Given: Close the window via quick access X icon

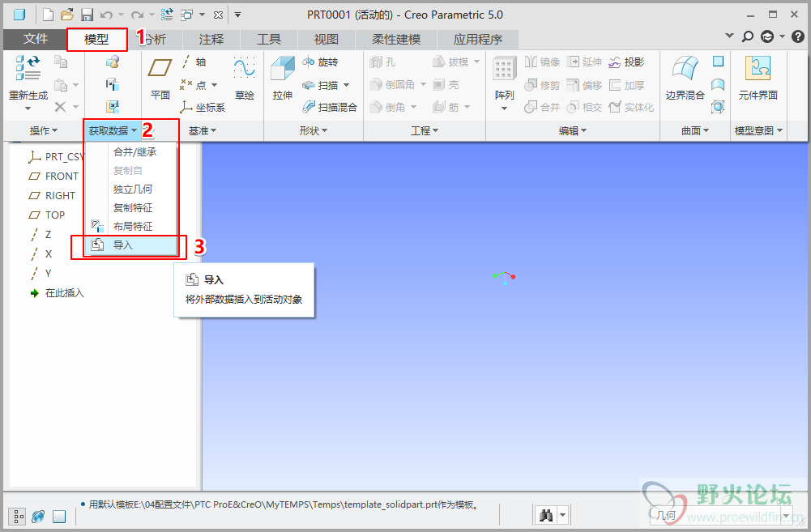Looking at the screenshot, I should pyautogui.click(x=218, y=15).
